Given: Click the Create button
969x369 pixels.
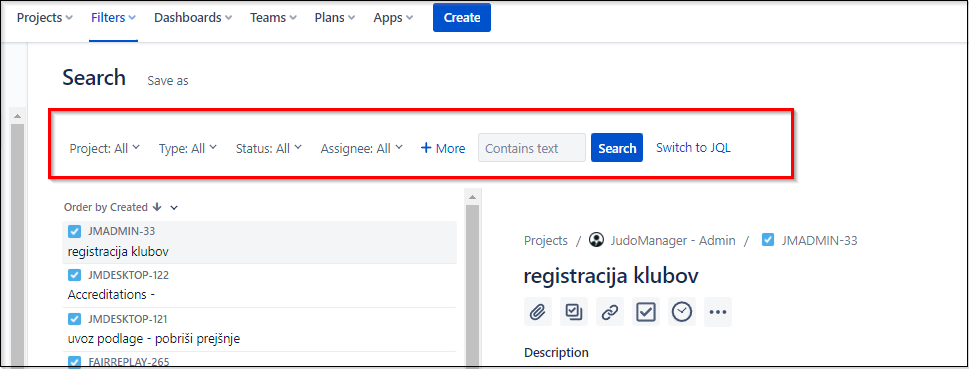Looking at the screenshot, I should [462, 17].
